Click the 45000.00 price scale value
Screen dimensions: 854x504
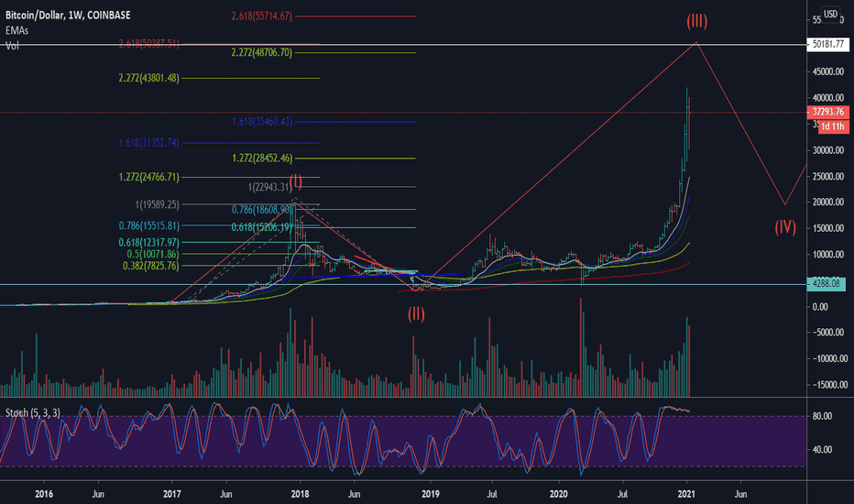(827, 71)
